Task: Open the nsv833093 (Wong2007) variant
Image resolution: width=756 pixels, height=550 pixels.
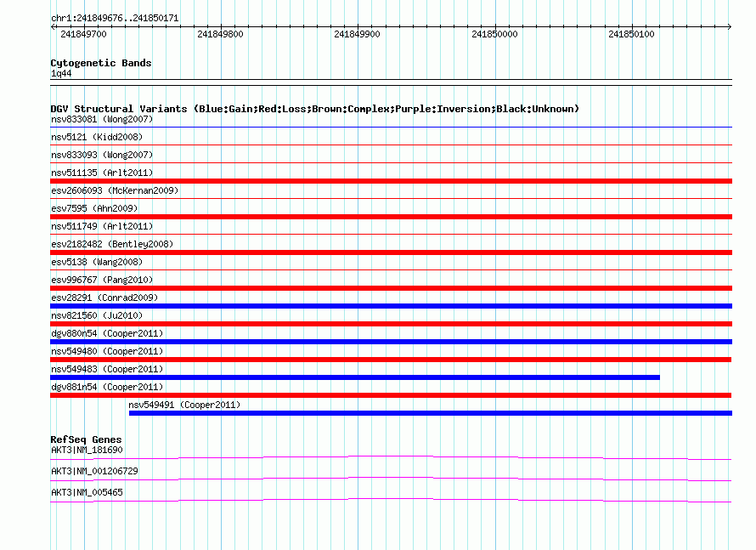Action: tap(102, 155)
